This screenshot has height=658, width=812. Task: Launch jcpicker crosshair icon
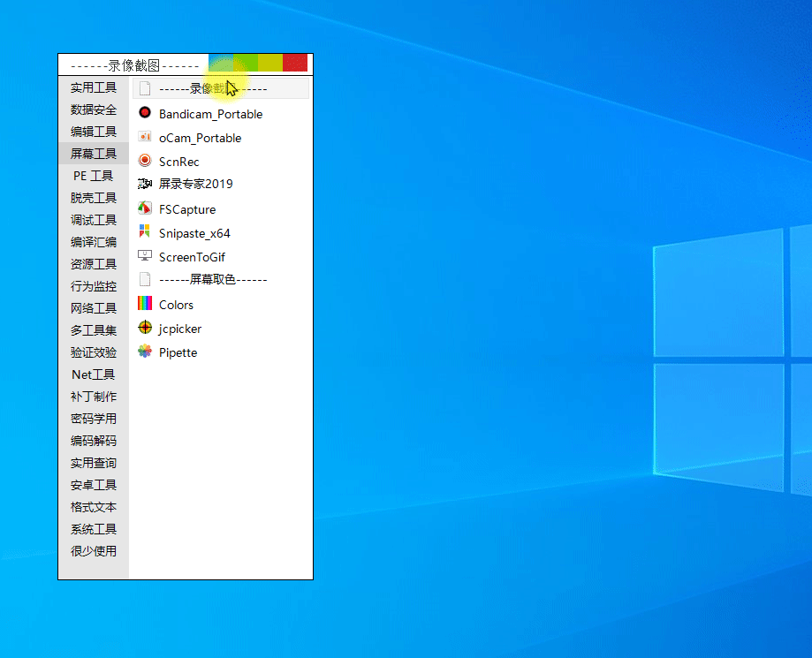tap(145, 328)
